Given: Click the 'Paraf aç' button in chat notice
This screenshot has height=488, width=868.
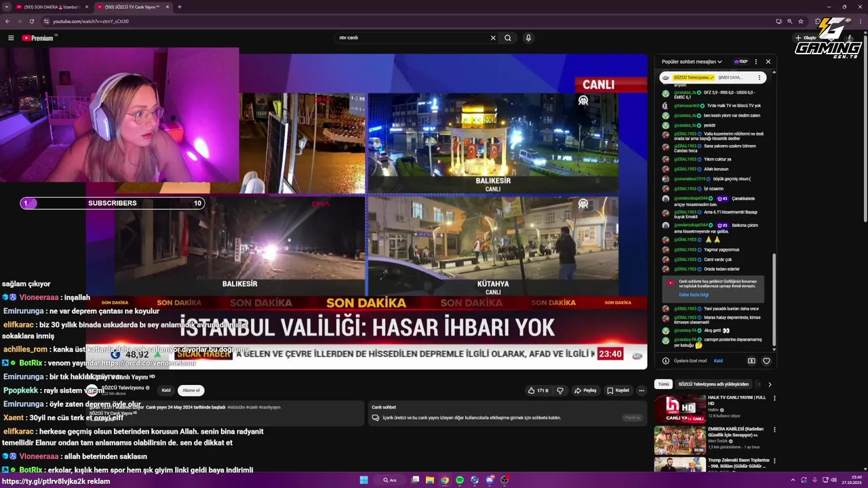Looking at the screenshot, I should pyautogui.click(x=632, y=418).
